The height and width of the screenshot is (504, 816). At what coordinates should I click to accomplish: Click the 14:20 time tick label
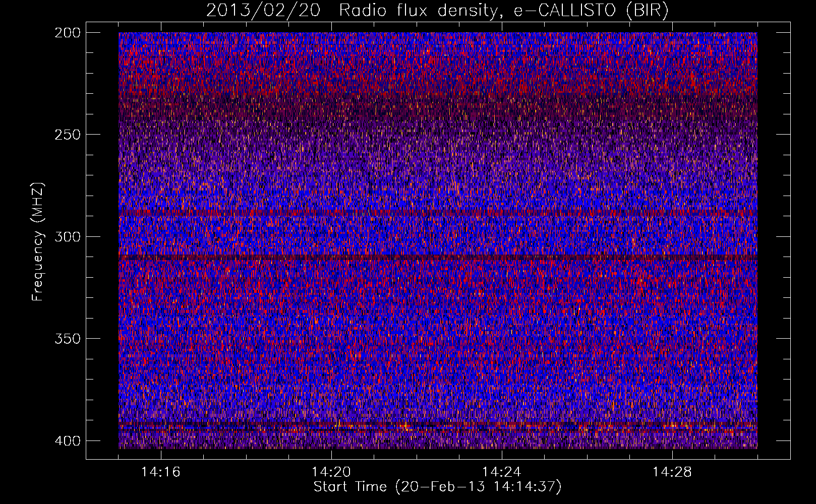331,472
